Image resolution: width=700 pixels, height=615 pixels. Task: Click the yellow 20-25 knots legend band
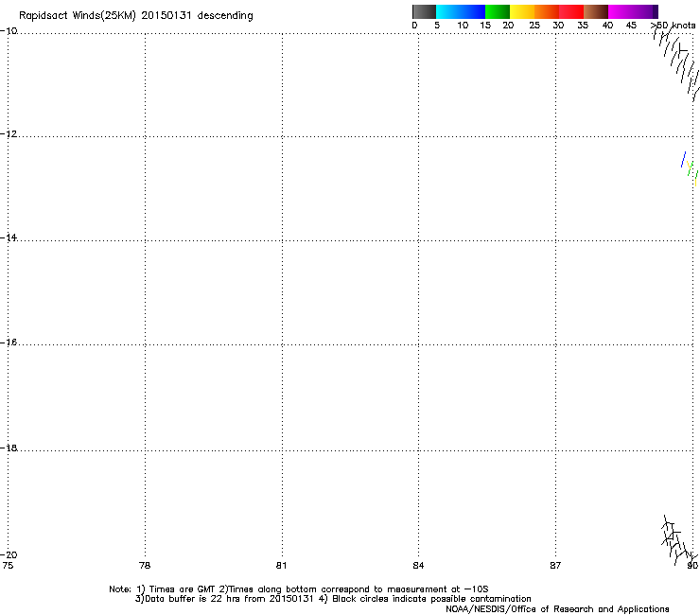522,11
